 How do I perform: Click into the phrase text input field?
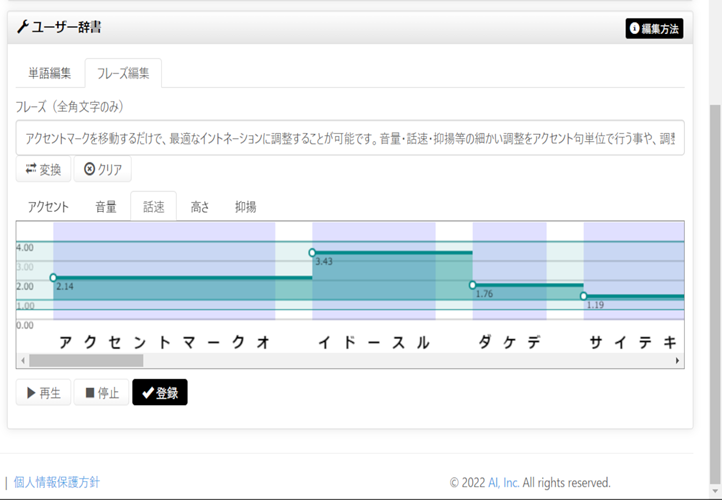coord(350,138)
